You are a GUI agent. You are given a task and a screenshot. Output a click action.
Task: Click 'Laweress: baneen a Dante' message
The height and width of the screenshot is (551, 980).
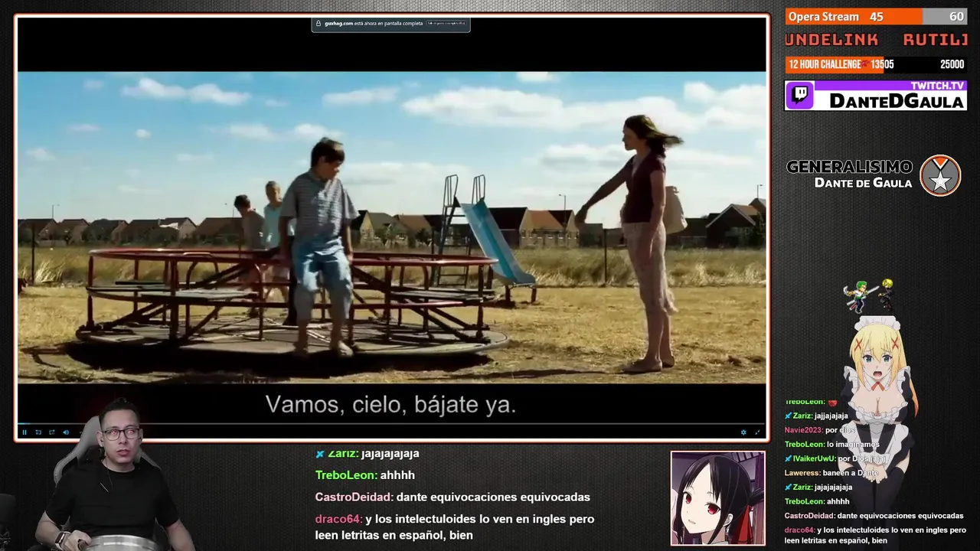click(831, 473)
